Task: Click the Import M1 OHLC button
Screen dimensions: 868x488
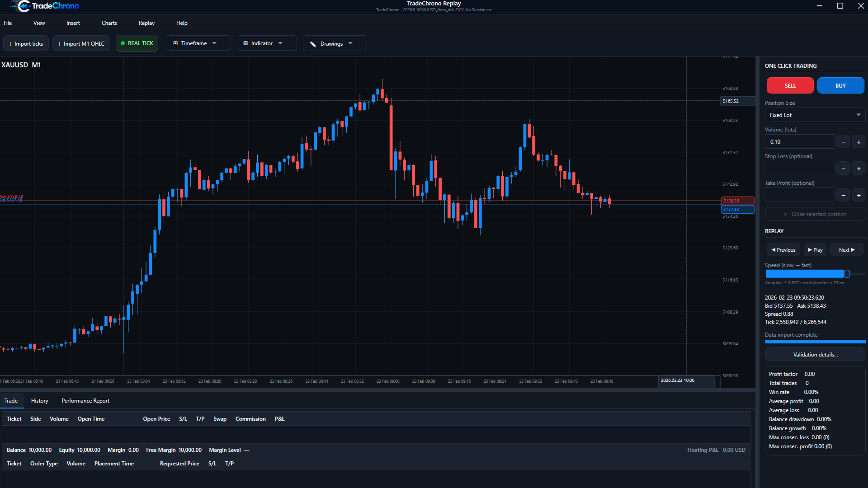Action: pos(81,43)
